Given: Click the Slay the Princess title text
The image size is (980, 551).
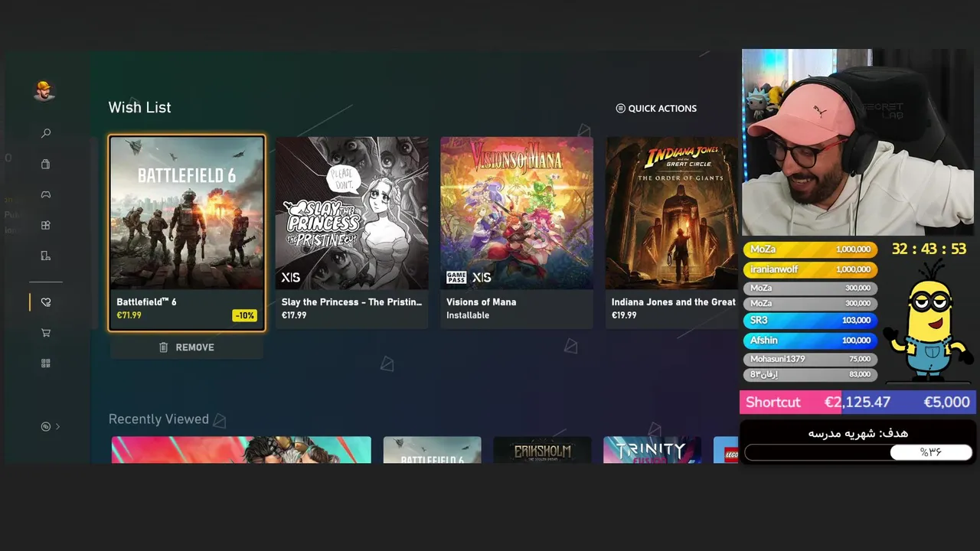Looking at the screenshot, I should pyautogui.click(x=351, y=302).
